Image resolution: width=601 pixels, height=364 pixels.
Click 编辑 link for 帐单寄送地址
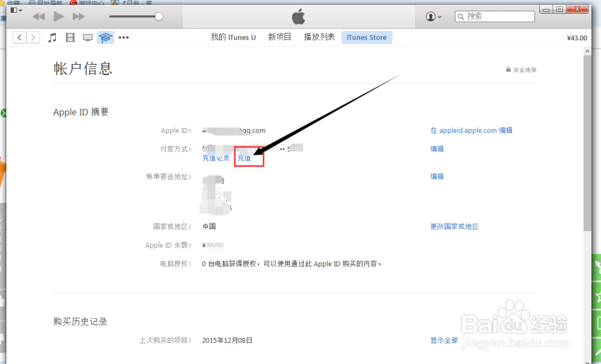click(437, 176)
